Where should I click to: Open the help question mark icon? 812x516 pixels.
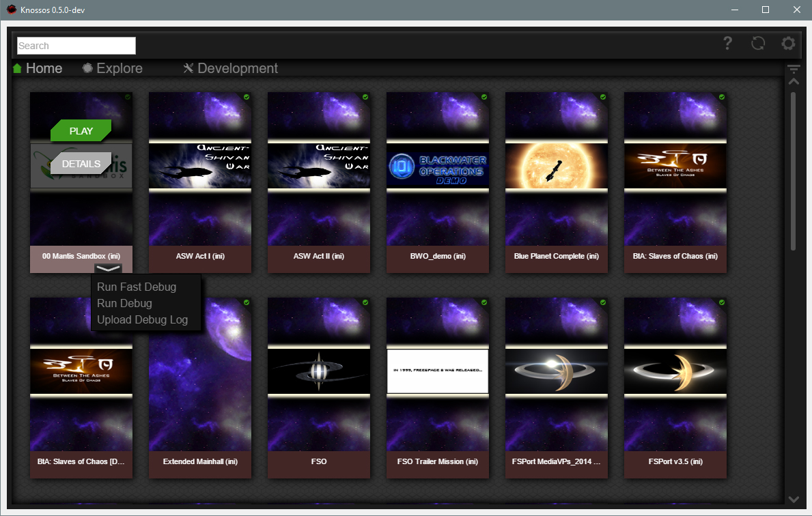tap(727, 43)
